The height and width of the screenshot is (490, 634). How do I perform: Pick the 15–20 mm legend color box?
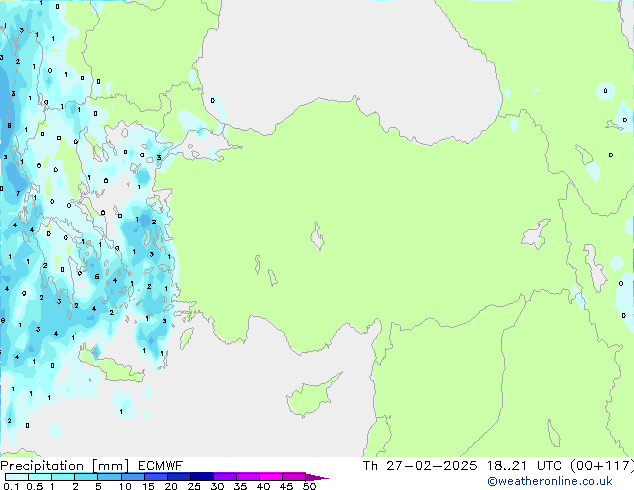click(x=156, y=477)
